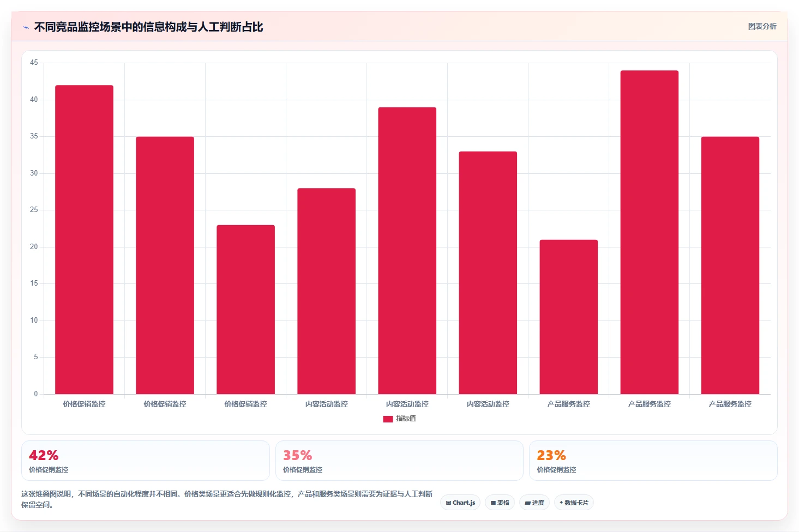Click the first bar with value 42
This screenshot has width=799, height=532.
(x=84, y=240)
